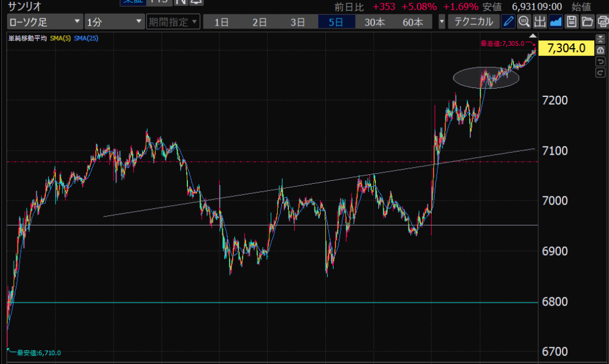Save chart settings with floppy icon

572,22
